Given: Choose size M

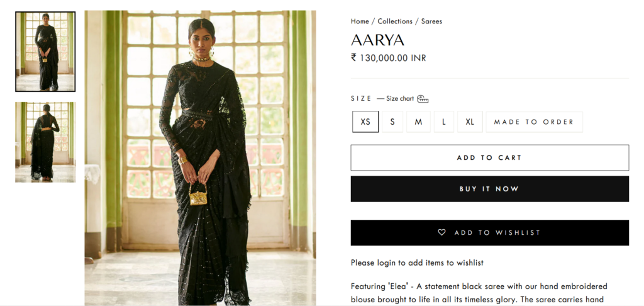Looking at the screenshot, I should pyautogui.click(x=418, y=122).
